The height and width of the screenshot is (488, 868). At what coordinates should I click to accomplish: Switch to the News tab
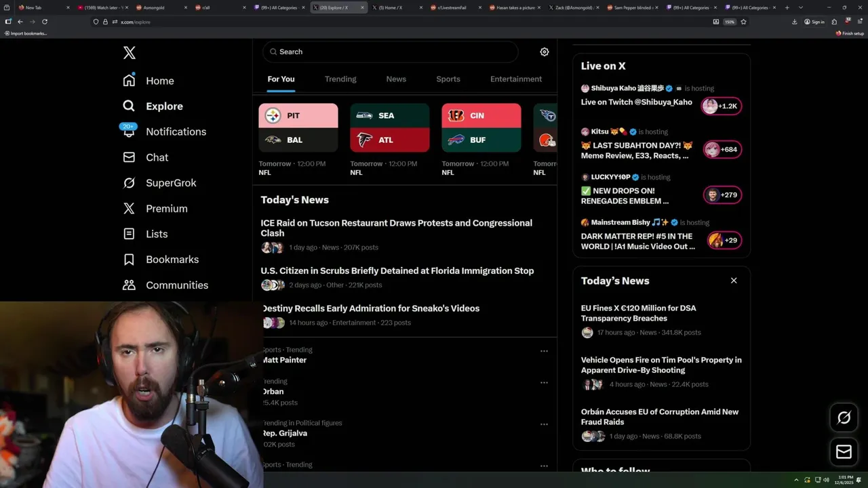[396, 79]
